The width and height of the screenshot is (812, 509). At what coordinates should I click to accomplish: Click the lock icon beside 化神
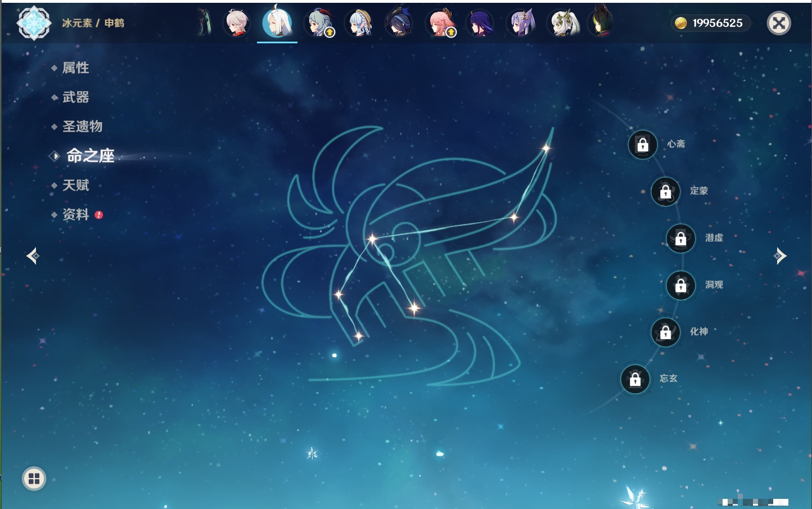tap(666, 332)
